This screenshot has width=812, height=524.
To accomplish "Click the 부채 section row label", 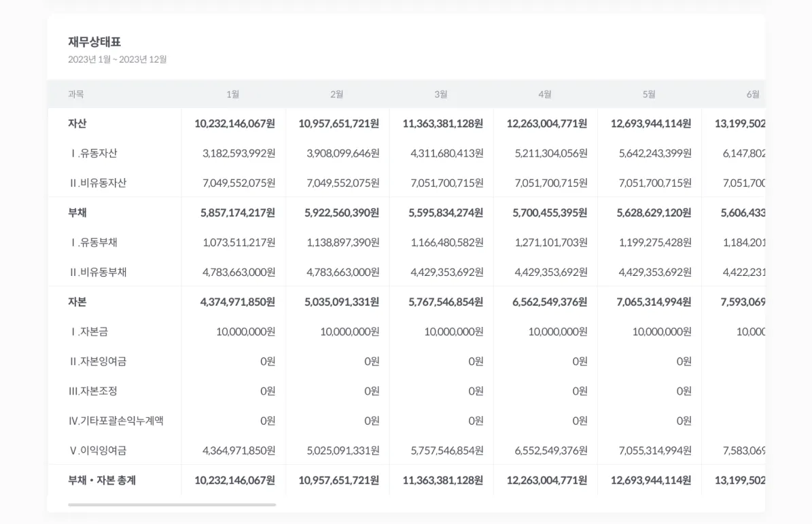I will 77,213.
